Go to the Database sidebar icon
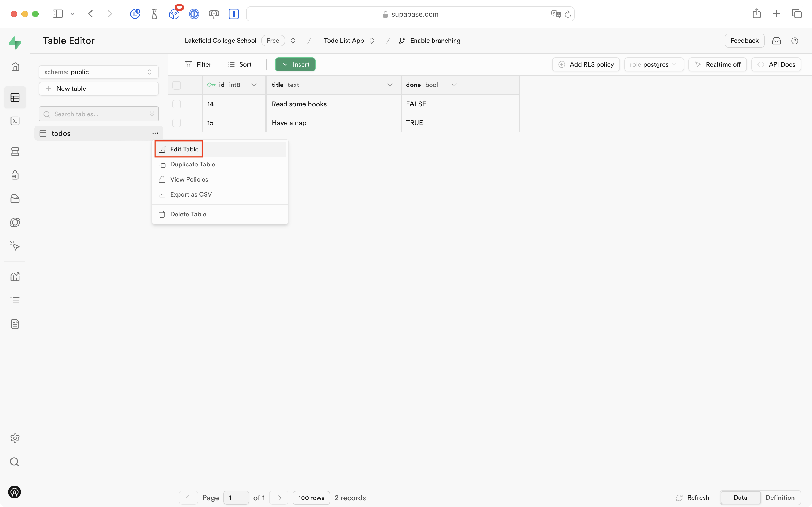This screenshot has height=507, width=812. click(x=15, y=152)
